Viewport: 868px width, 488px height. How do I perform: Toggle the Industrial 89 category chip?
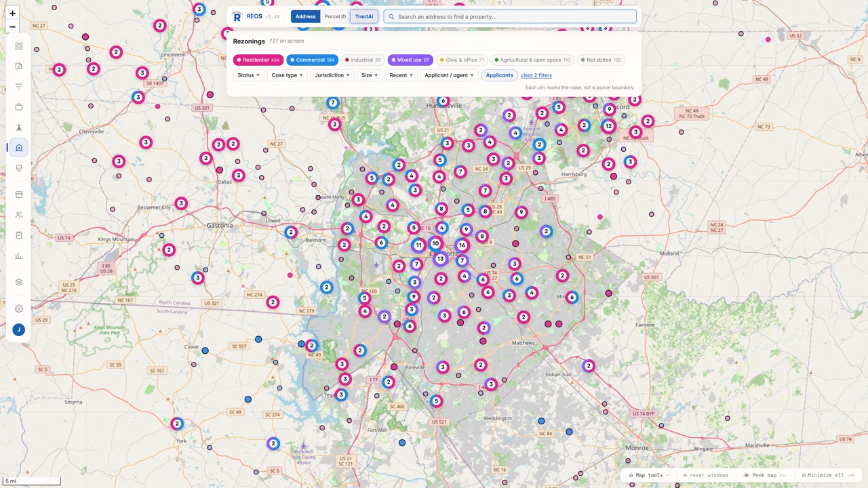click(363, 60)
